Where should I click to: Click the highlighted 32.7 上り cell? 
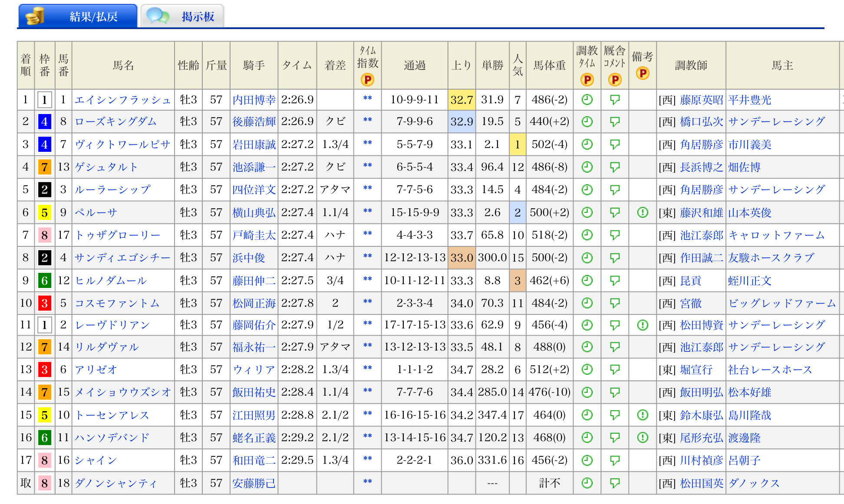pos(462,100)
